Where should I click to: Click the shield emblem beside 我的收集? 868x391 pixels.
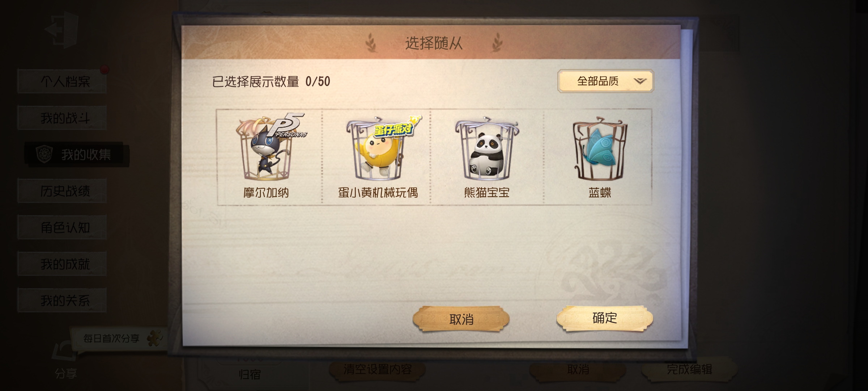(x=44, y=155)
